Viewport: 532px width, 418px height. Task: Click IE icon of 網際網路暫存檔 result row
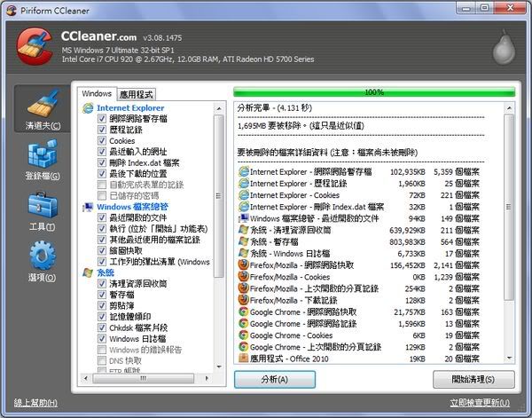pos(244,171)
